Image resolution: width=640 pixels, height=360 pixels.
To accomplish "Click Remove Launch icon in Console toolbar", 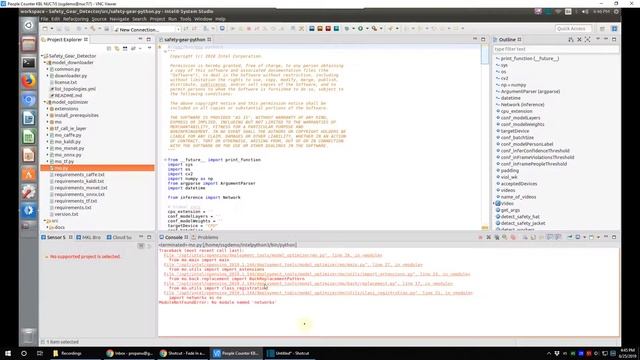I will [x=489, y=237].
